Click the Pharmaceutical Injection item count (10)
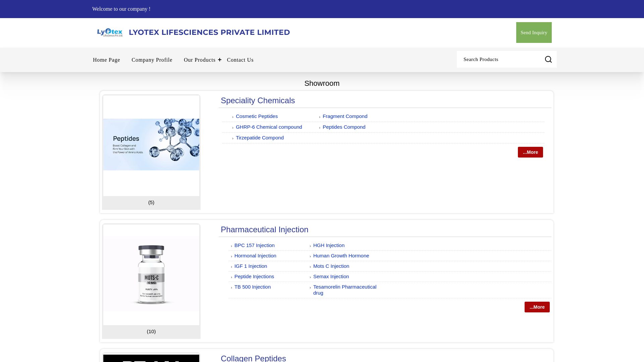The image size is (644, 362). pos(151,331)
